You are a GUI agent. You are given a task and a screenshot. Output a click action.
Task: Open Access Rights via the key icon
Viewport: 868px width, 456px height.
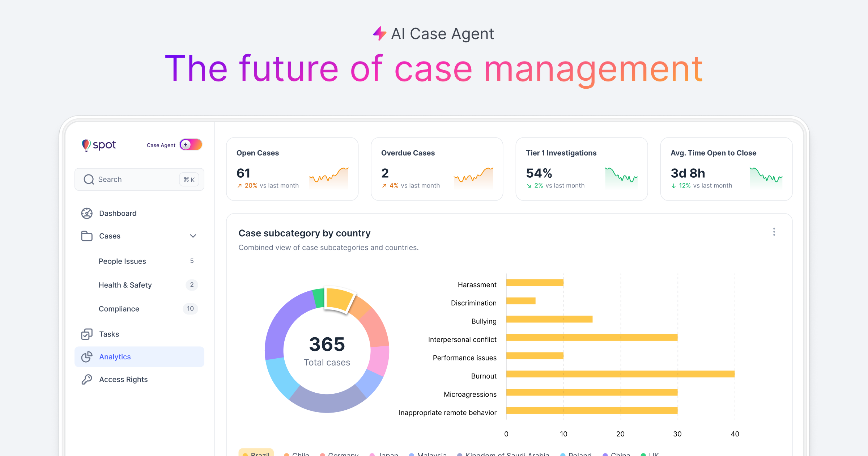coord(86,379)
